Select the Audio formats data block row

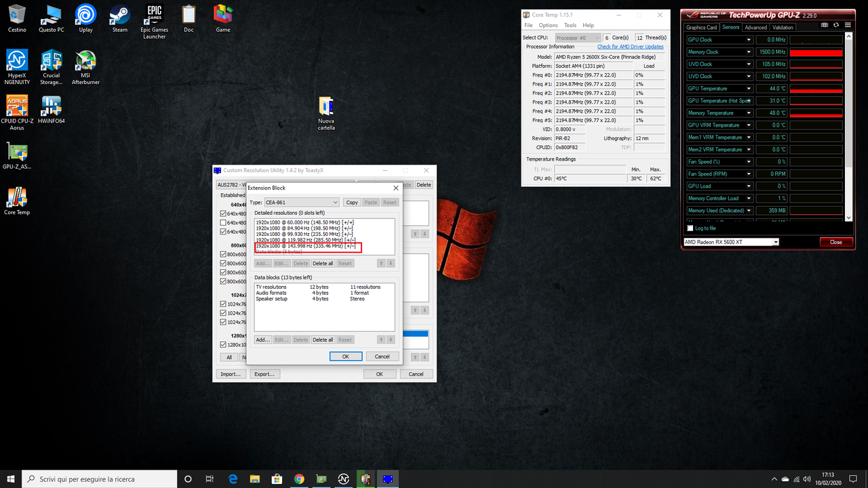pos(324,293)
